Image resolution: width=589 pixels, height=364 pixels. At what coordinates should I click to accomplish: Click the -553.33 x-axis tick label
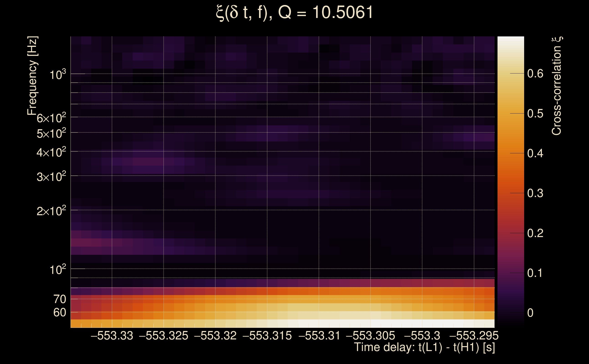pos(112,336)
